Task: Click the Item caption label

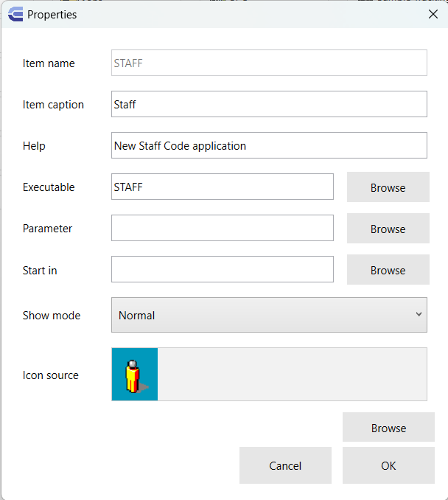Action: click(x=53, y=105)
